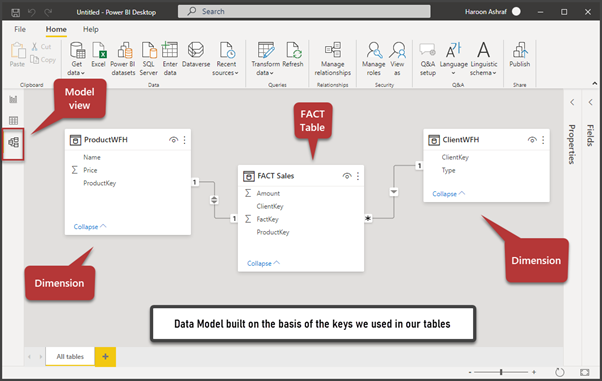
Task: Collapse the ClientWFH table card
Action: [448, 194]
